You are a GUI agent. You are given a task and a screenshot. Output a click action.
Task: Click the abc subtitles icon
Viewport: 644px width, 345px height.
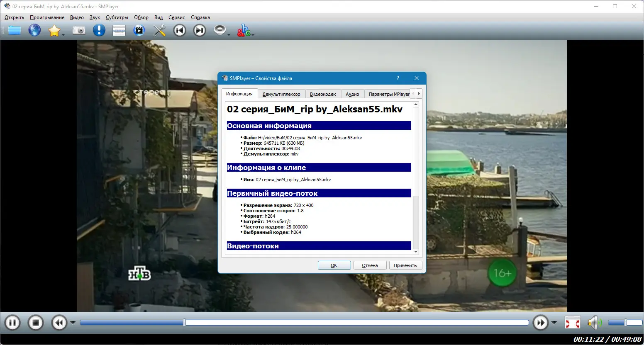(x=244, y=30)
